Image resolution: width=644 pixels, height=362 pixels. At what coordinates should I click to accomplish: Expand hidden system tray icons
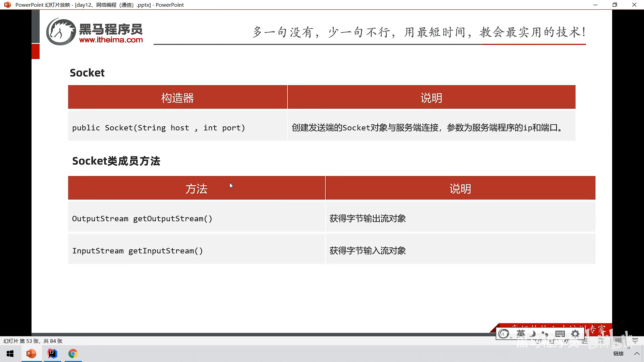(637, 354)
